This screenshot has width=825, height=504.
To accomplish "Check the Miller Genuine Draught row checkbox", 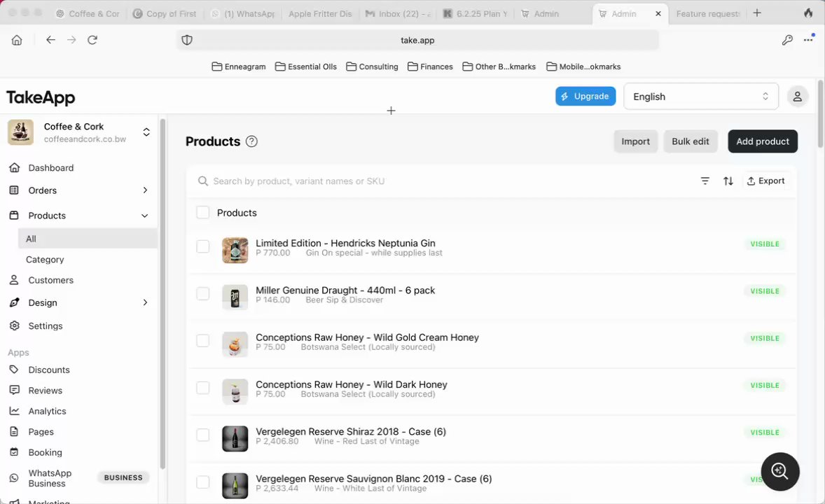I will [x=202, y=293].
